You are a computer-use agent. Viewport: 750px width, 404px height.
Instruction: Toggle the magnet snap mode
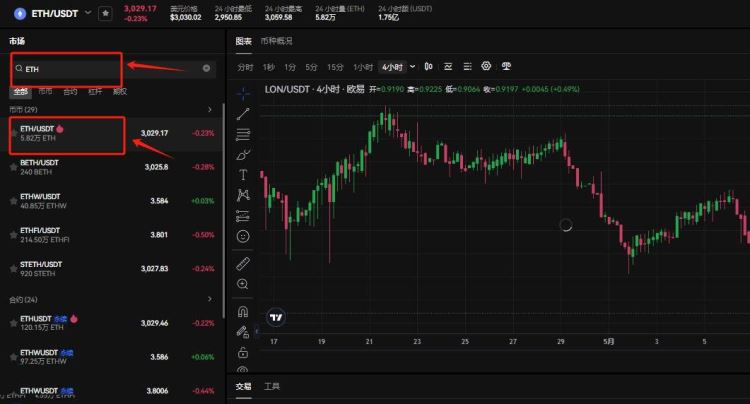point(243,312)
